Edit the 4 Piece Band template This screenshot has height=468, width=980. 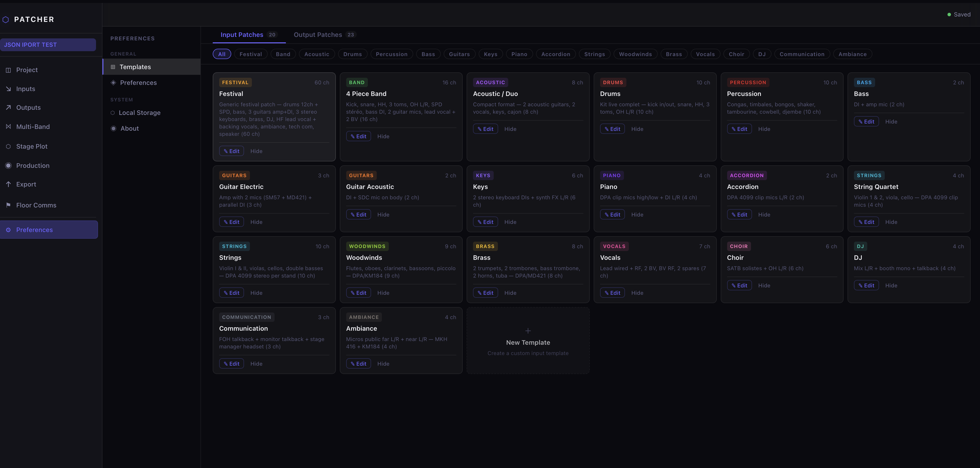pos(358,136)
